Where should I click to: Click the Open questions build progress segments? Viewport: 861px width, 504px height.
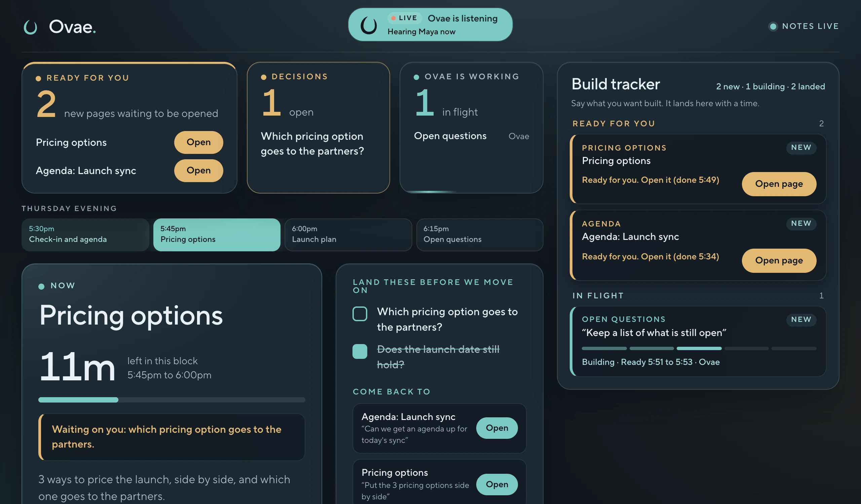(699, 348)
